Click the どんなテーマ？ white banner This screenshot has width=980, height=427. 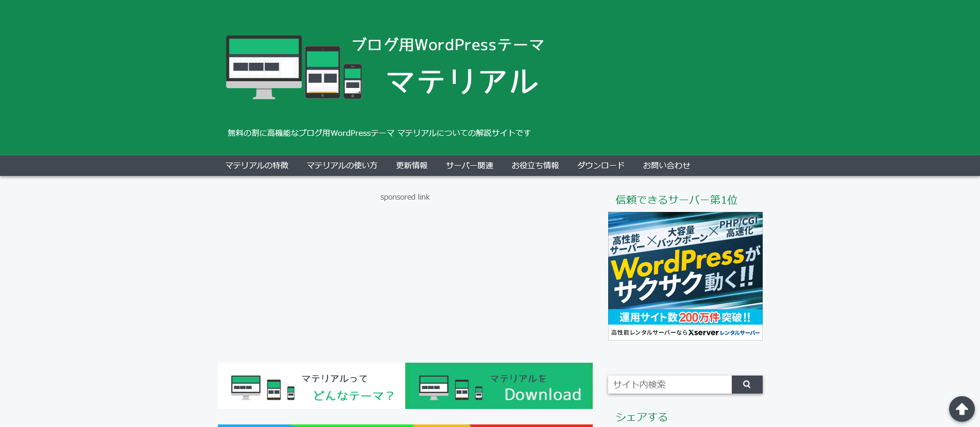311,386
